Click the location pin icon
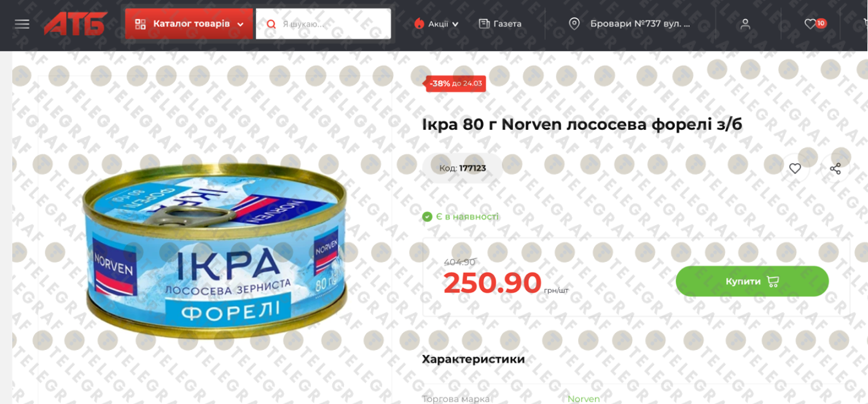 point(574,24)
